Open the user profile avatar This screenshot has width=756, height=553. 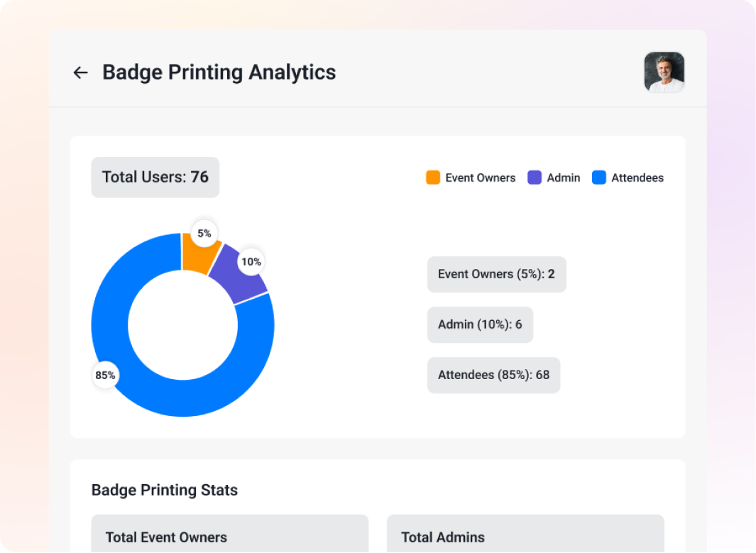pos(664,72)
